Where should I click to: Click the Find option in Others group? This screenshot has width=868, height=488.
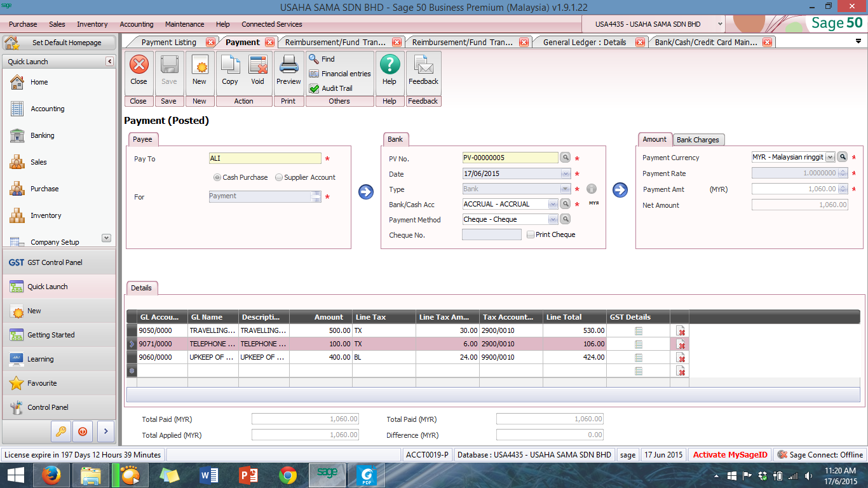[322, 59]
